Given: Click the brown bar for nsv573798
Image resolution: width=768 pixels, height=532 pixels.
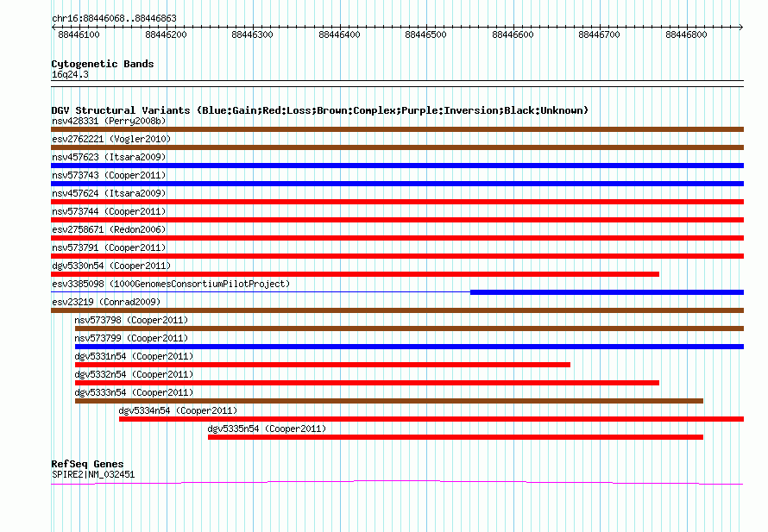Looking at the screenshot, I should pos(410,329).
